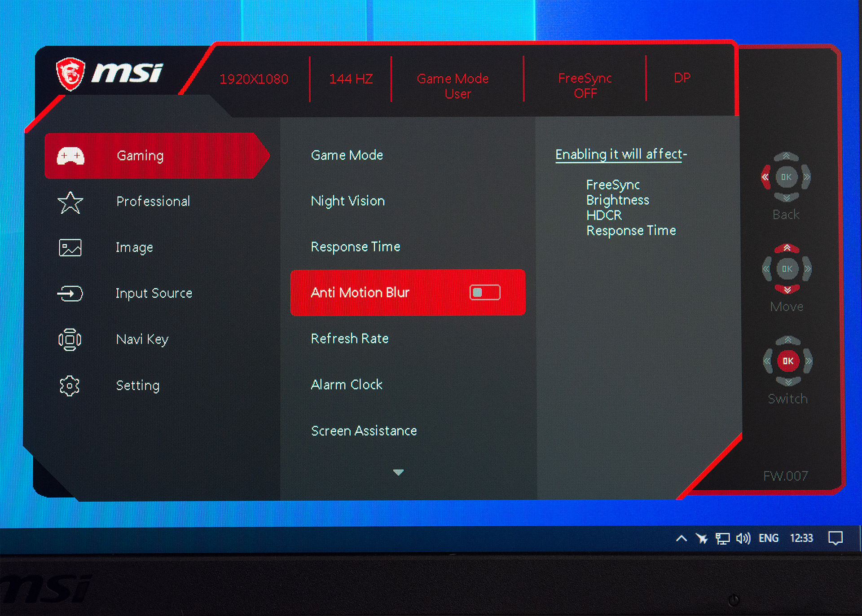Image resolution: width=862 pixels, height=616 pixels.
Task: Click the ENG language indicator
Action: [769, 538]
